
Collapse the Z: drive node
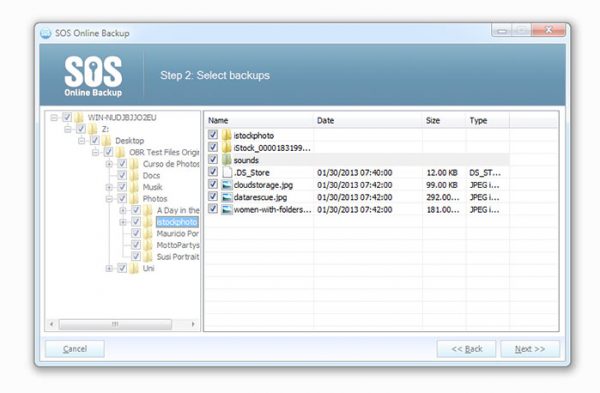tap(68, 129)
